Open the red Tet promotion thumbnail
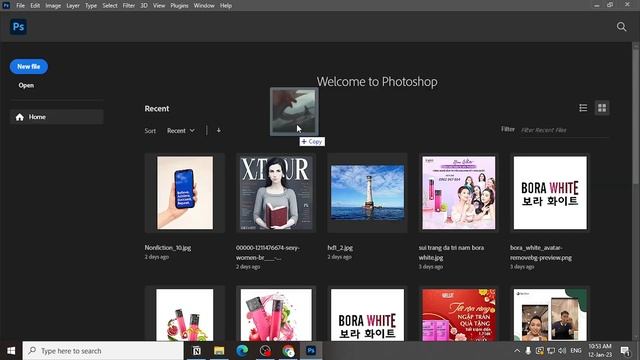Screen dimensions: 640x360 pos(459,314)
